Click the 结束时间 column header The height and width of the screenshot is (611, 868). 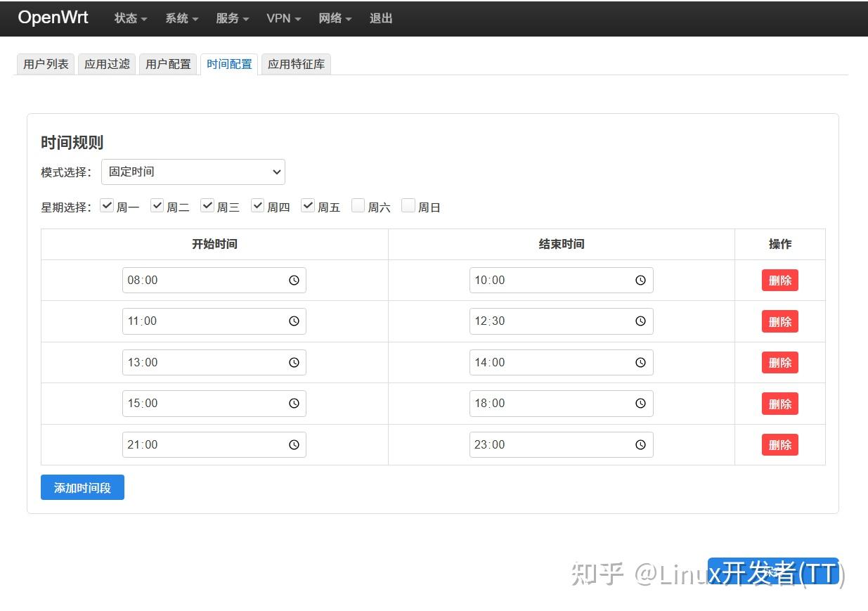click(x=562, y=244)
